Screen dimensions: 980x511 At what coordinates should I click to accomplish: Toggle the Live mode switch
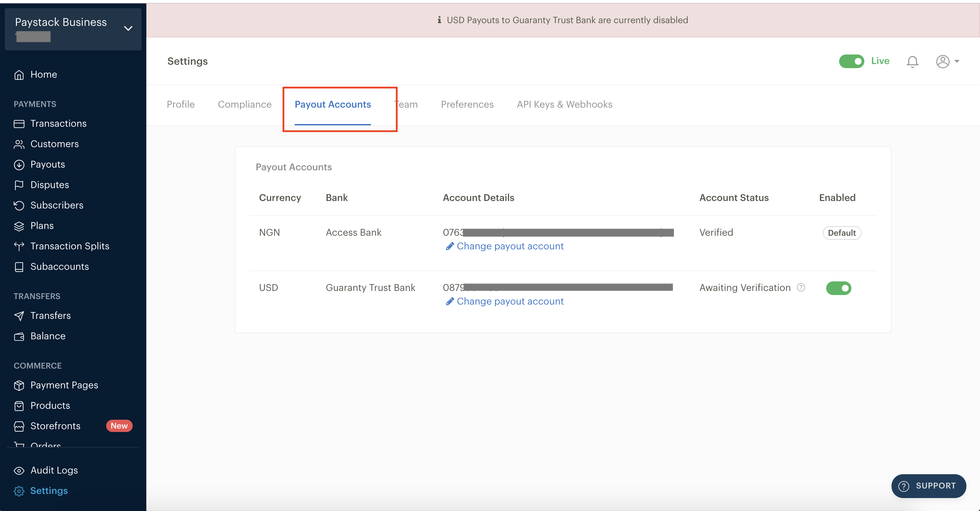point(852,60)
